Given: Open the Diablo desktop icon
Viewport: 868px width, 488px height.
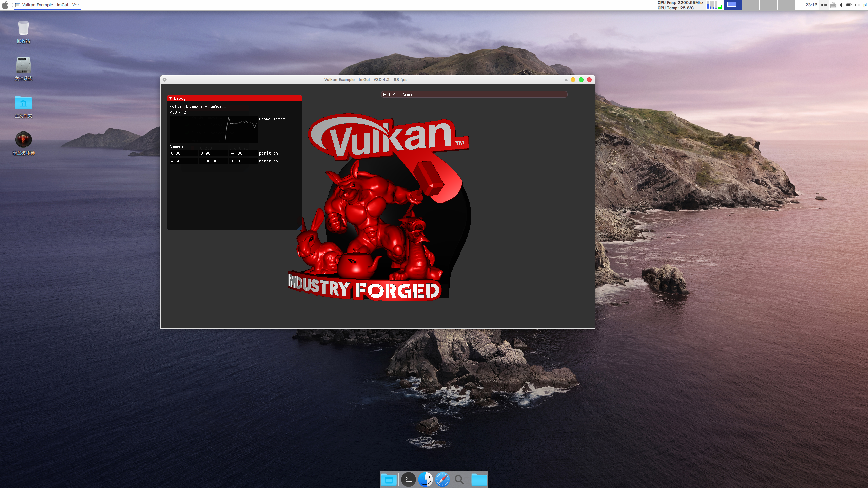Looking at the screenshot, I should pos(23,140).
